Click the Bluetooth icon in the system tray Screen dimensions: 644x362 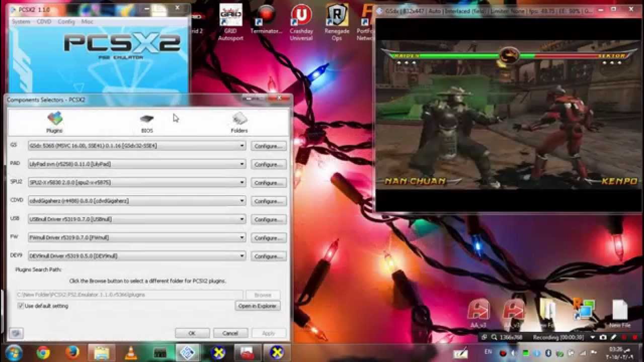(x=548, y=353)
